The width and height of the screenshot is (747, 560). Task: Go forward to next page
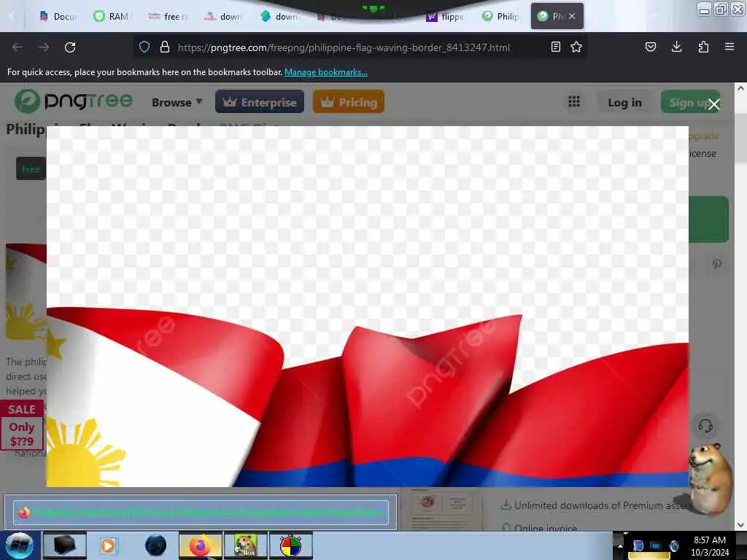click(x=43, y=47)
